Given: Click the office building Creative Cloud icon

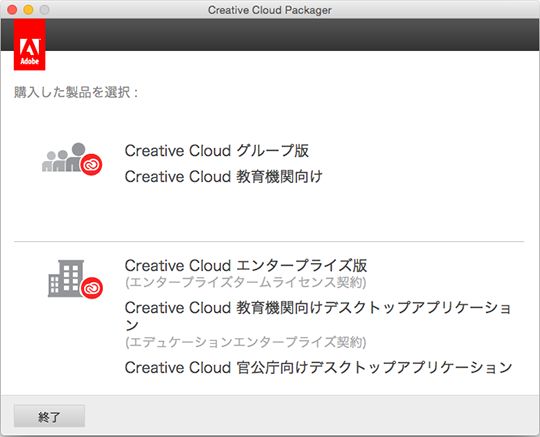Looking at the screenshot, I should (x=75, y=279).
